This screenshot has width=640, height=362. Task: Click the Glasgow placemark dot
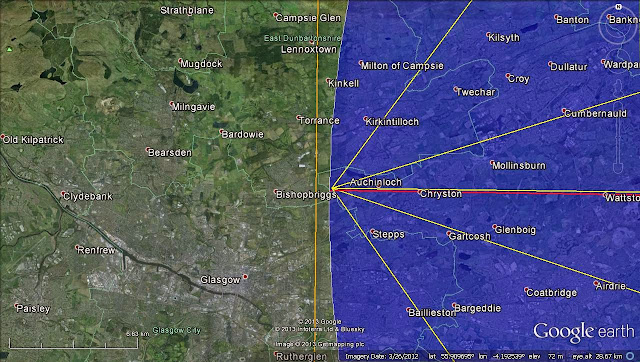click(245, 277)
